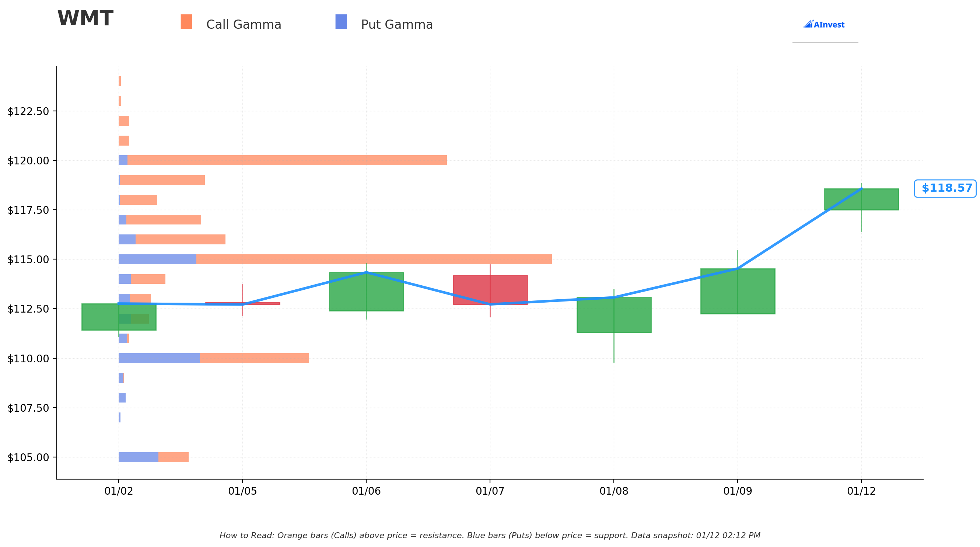
Task: Click the AInvest logo
Action: [824, 25]
